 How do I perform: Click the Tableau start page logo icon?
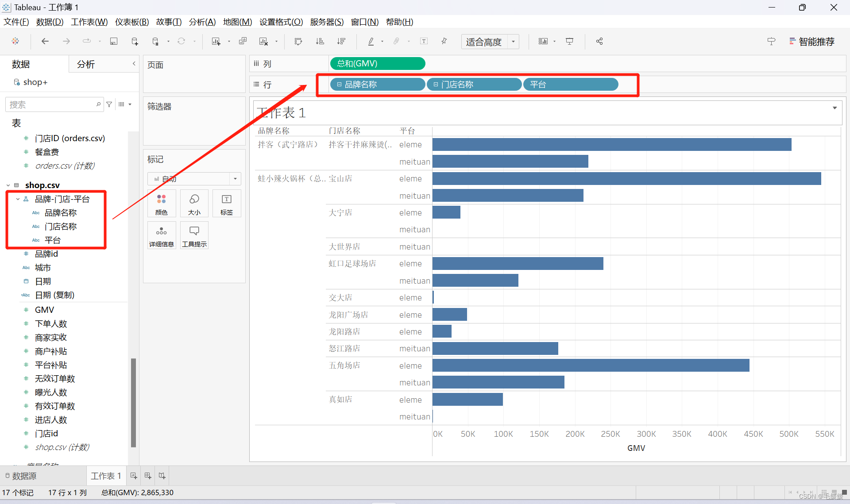click(x=15, y=41)
